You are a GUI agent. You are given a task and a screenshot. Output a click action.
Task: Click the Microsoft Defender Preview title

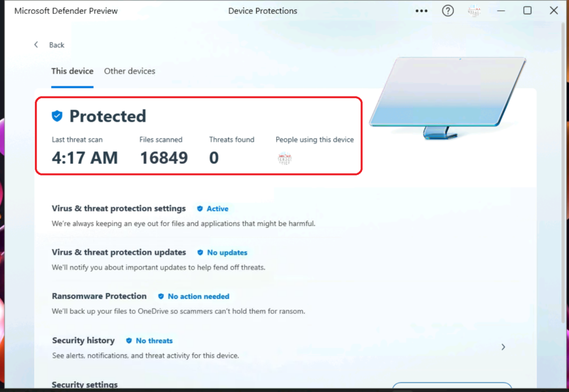coord(66,11)
